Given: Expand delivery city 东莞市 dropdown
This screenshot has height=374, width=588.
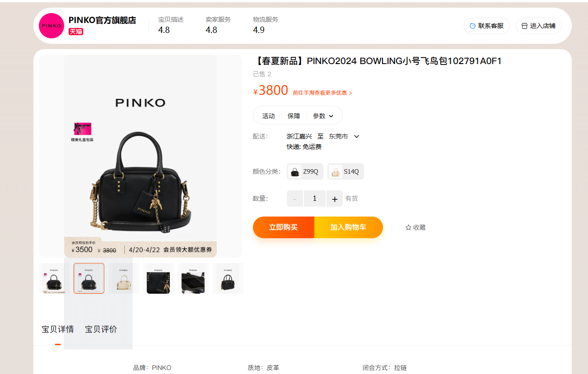Looking at the screenshot, I should [344, 136].
